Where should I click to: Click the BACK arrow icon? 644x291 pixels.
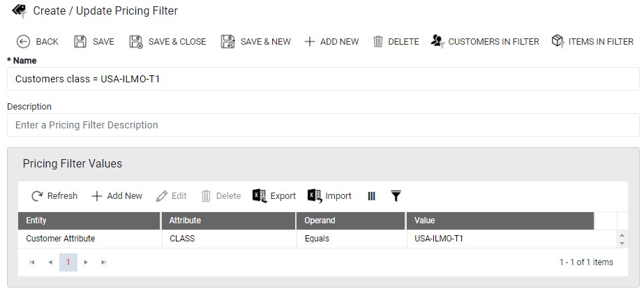pos(24,41)
